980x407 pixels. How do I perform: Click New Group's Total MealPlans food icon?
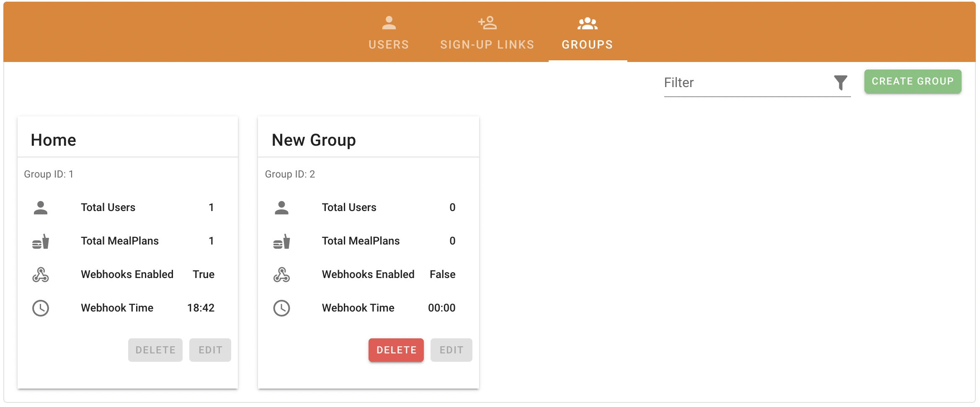point(281,241)
